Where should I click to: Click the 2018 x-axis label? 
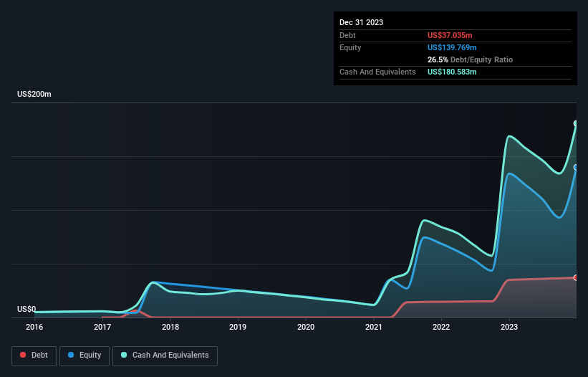coord(170,327)
